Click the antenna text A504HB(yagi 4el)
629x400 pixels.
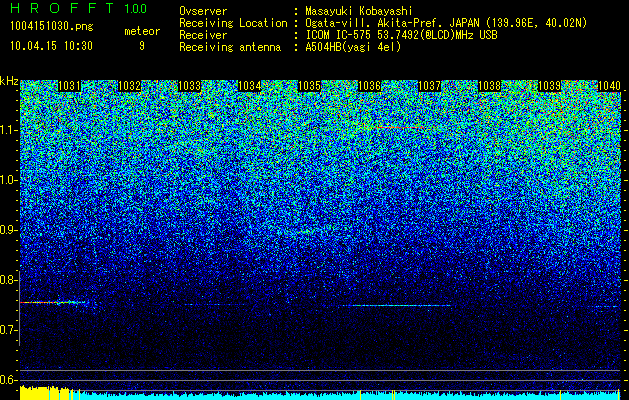[353, 47]
